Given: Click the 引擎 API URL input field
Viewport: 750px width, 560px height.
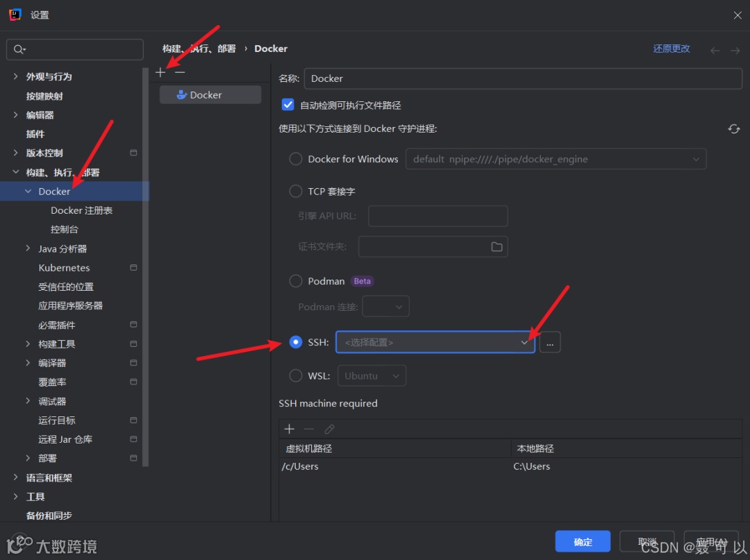Looking at the screenshot, I should click(437, 216).
